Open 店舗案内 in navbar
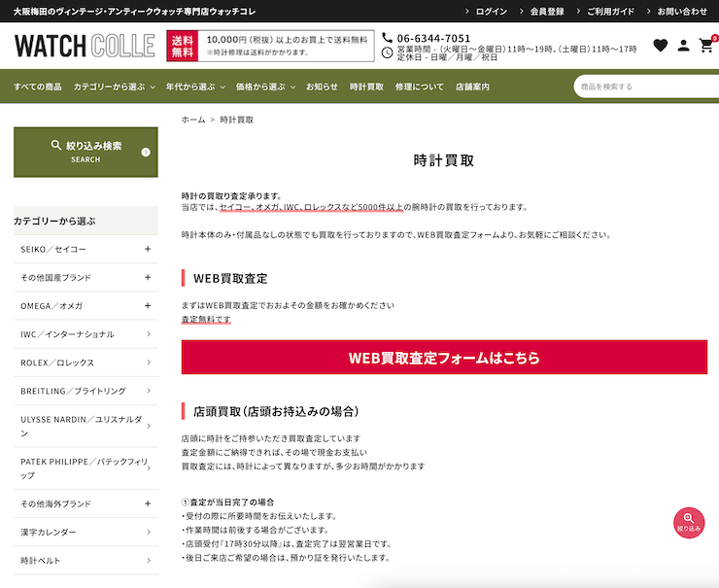 click(472, 86)
